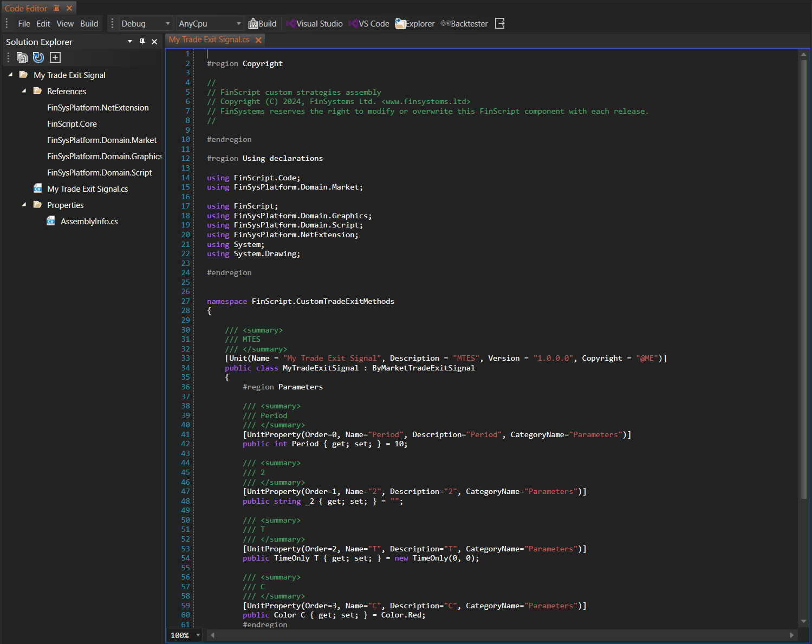This screenshot has width=812, height=644.
Task: Open project in Visual Studio
Action: [314, 24]
